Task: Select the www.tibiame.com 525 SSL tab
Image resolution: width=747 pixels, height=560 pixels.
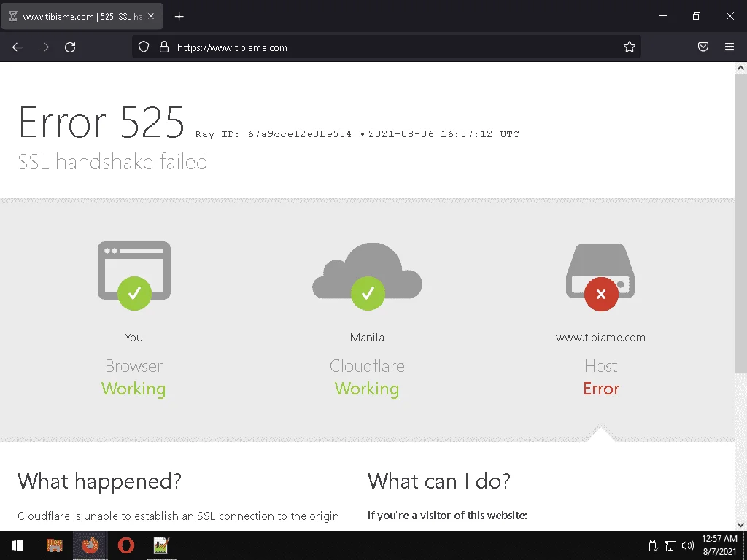Action: tap(82, 17)
